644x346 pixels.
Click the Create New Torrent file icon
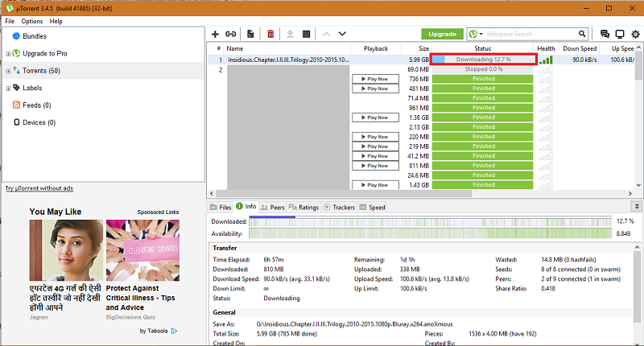250,34
